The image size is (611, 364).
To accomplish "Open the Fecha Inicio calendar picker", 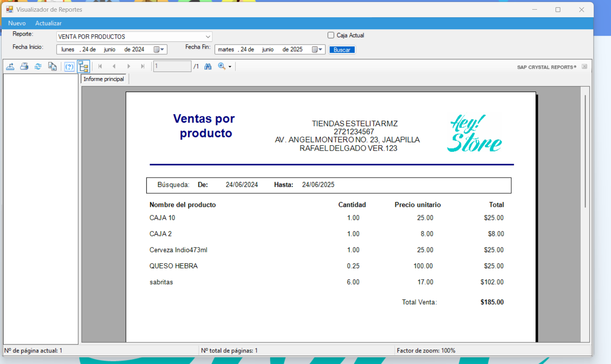I will [159, 49].
